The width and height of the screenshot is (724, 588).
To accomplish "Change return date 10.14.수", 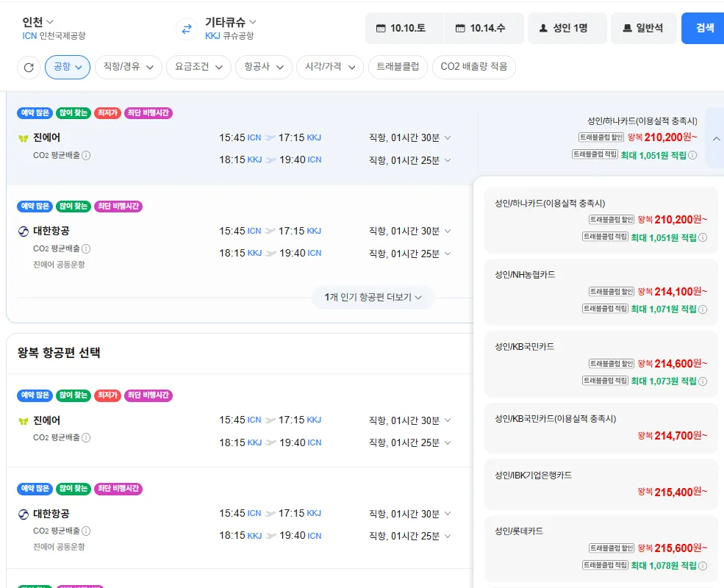I will [484, 28].
